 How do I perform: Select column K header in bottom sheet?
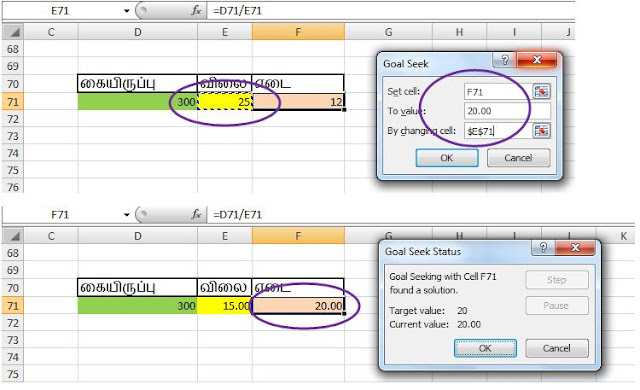624,236
